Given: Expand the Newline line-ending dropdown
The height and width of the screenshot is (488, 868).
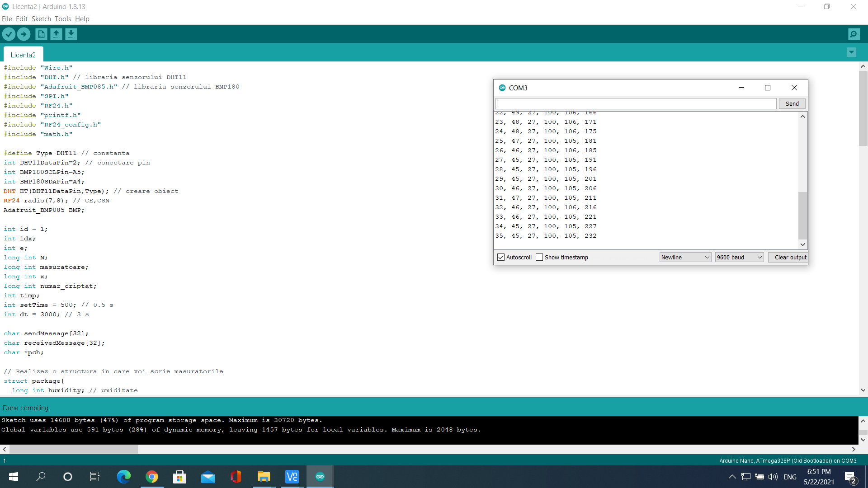Looking at the screenshot, I should click(685, 257).
